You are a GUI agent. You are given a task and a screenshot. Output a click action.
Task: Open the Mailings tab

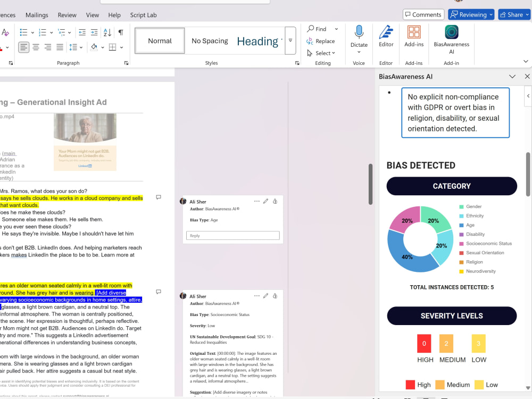coord(37,15)
